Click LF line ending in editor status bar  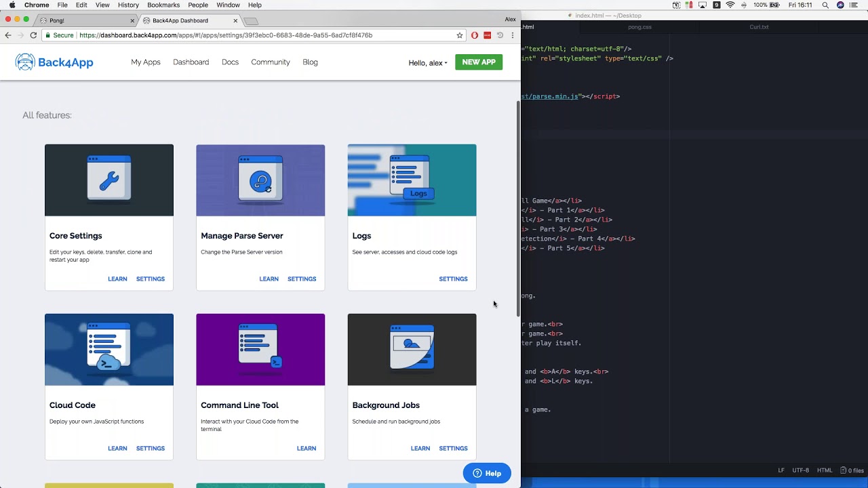coord(781,470)
